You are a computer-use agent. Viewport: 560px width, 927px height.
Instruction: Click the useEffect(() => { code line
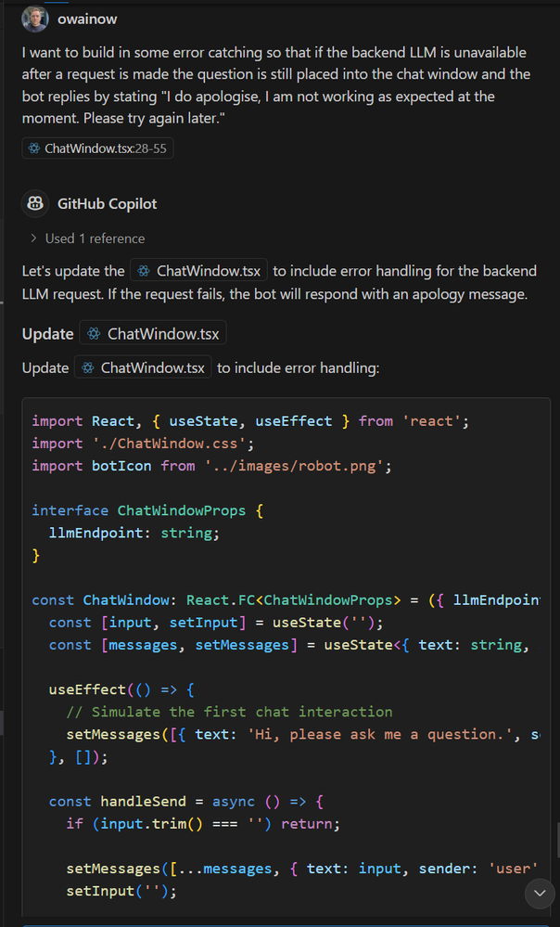tap(121, 689)
